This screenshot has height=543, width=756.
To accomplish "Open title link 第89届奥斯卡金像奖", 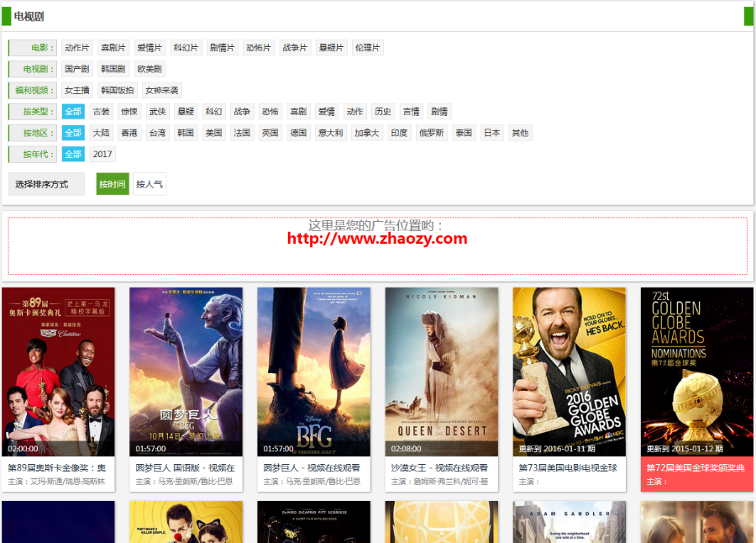I will point(57,467).
